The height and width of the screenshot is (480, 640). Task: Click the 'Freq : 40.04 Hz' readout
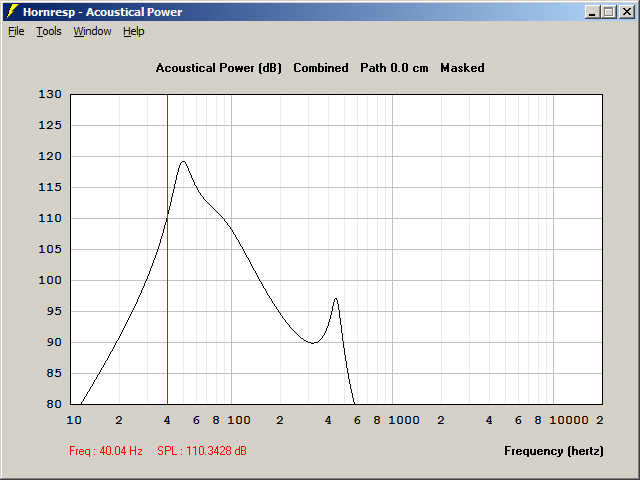(x=106, y=451)
